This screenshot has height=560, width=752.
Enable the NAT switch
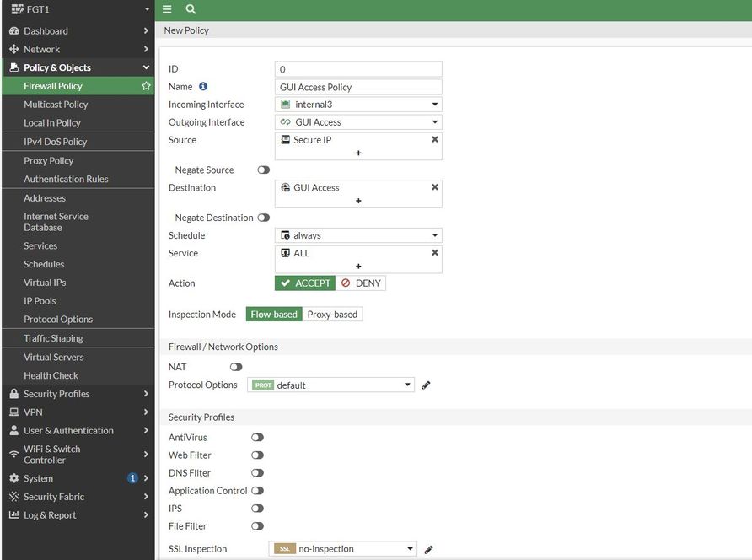(x=236, y=367)
